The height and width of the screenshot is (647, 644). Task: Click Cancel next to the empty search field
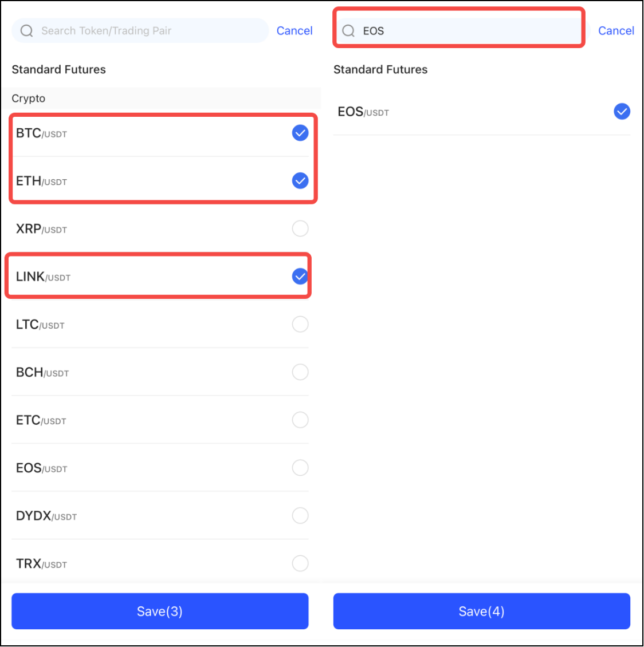pos(294,31)
